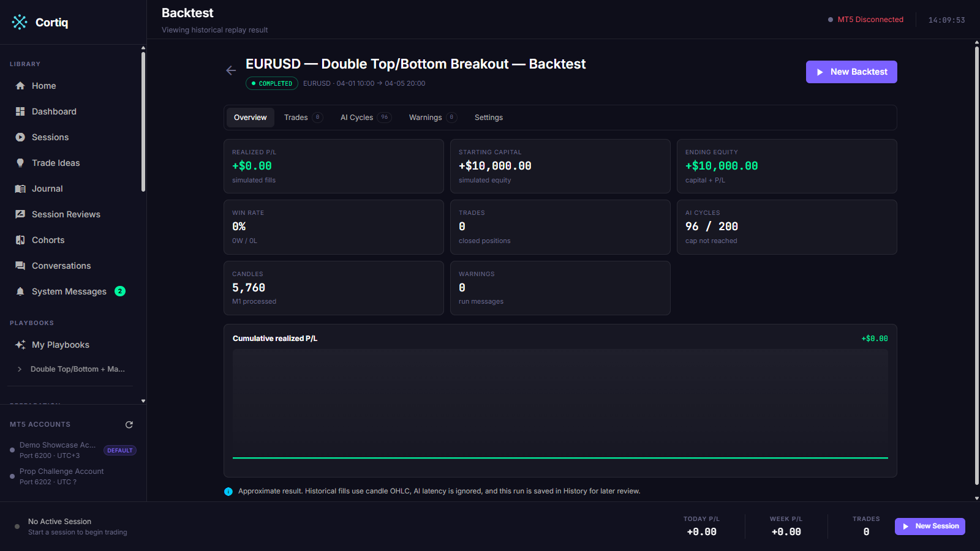This screenshot has width=980, height=551.
Task: Click the Realized P/L card
Action: (x=334, y=166)
